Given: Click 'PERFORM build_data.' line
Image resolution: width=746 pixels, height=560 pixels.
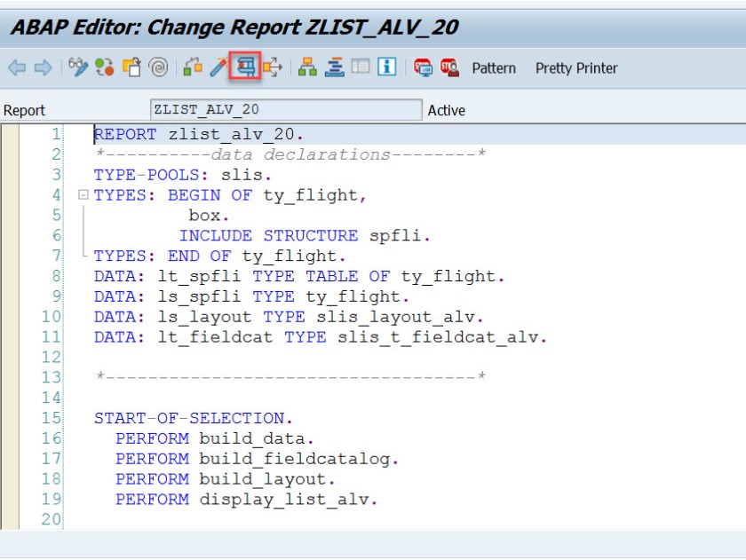Looking at the screenshot, I should pos(215,438).
